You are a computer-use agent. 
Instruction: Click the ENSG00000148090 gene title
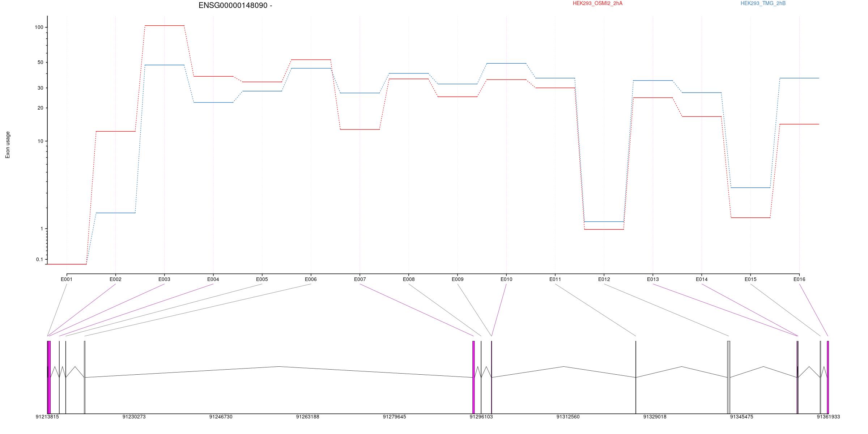[x=235, y=5]
